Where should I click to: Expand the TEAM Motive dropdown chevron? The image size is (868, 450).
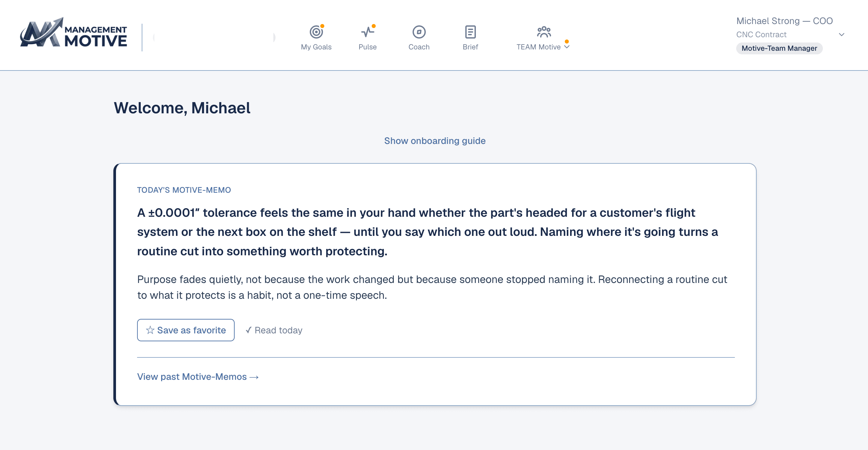567,47
